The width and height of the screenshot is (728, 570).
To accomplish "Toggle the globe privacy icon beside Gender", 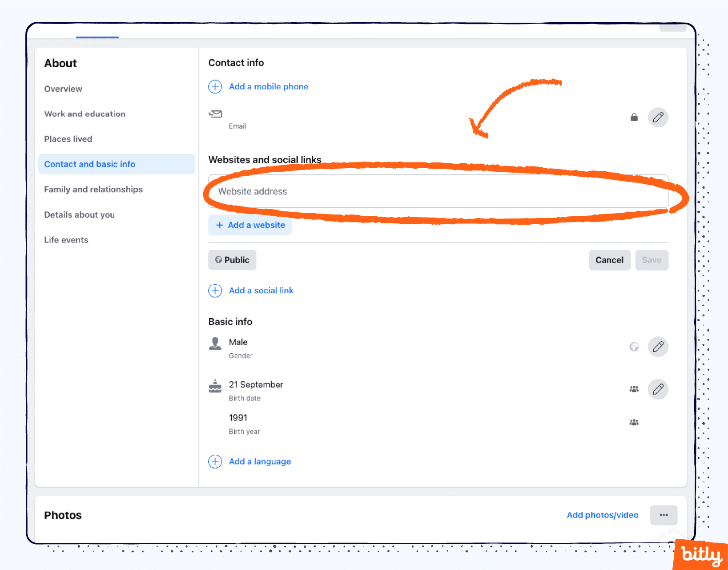I will (634, 347).
